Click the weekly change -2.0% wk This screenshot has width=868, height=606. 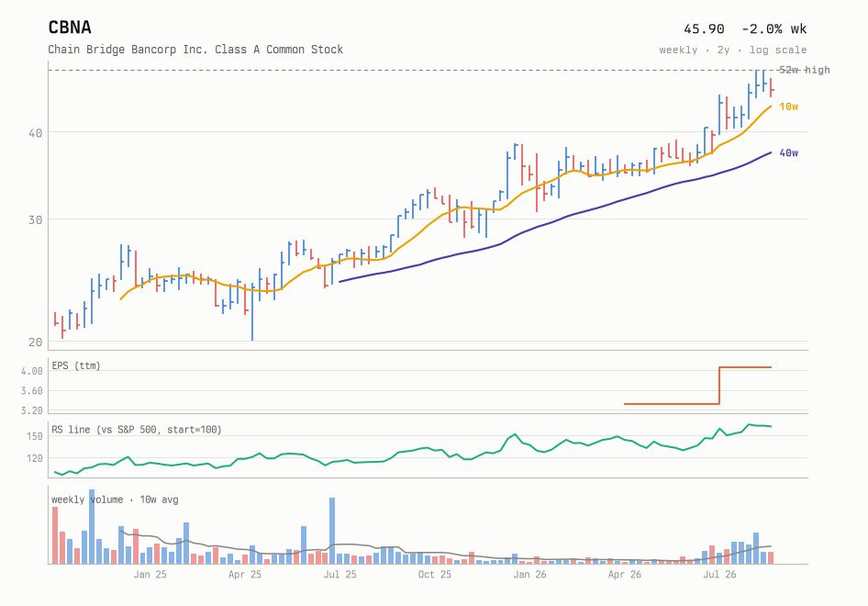[773, 28]
